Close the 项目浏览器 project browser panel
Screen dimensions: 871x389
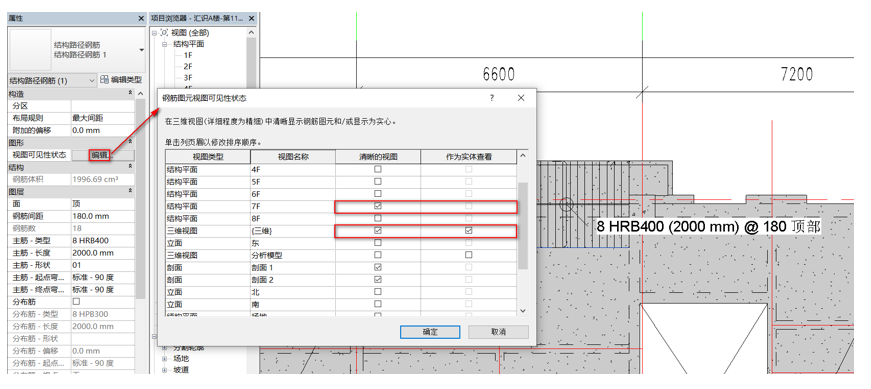click(252, 18)
